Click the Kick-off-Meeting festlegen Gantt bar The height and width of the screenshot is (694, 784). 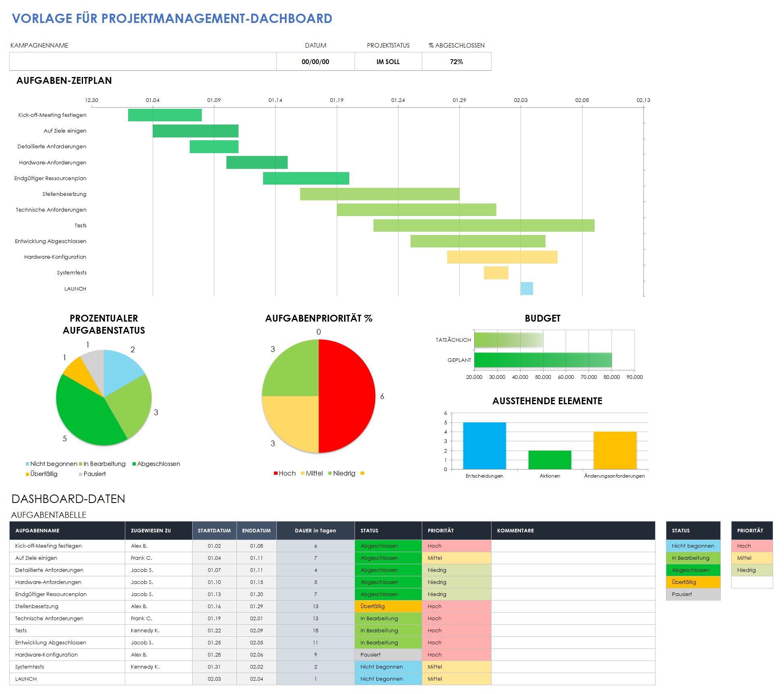(x=165, y=115)
